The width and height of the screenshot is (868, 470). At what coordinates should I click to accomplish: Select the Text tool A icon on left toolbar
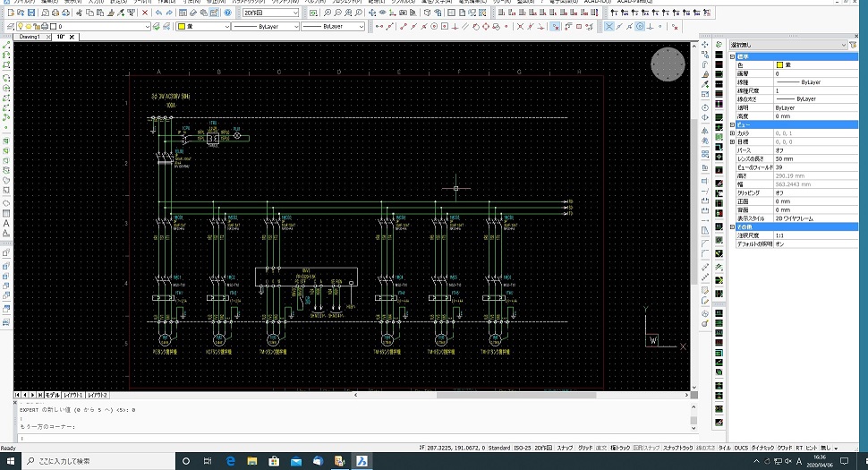coord(6,224)
